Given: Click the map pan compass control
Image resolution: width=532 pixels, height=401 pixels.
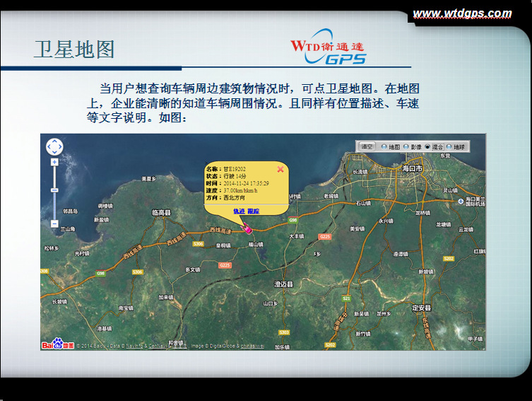Looking at the screenshot, I should tap(54, 146).
